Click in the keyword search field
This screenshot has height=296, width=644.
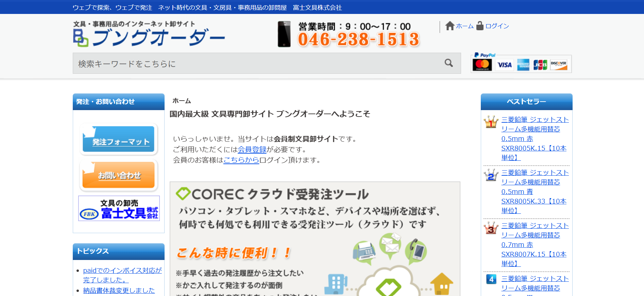click(x=258, y=64)
